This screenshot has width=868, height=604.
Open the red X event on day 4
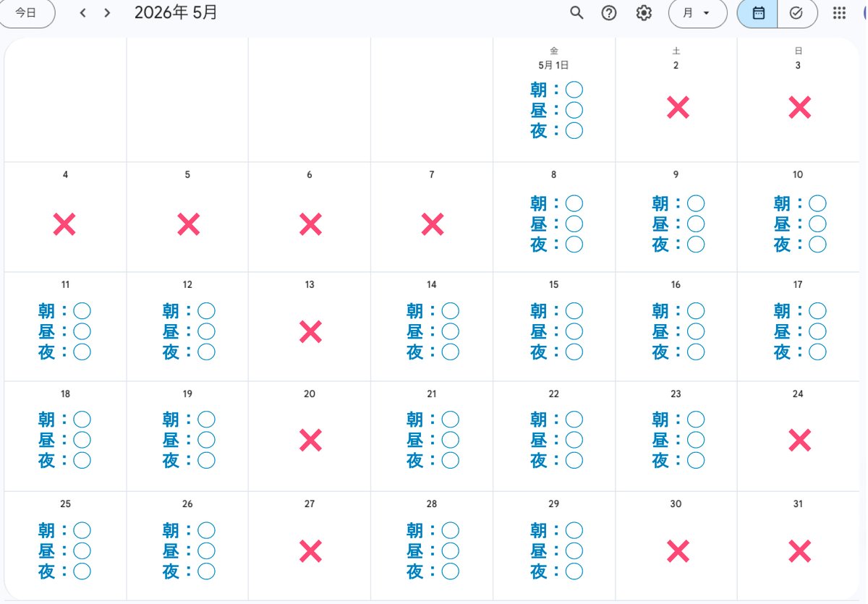click(x=64, y=224)
